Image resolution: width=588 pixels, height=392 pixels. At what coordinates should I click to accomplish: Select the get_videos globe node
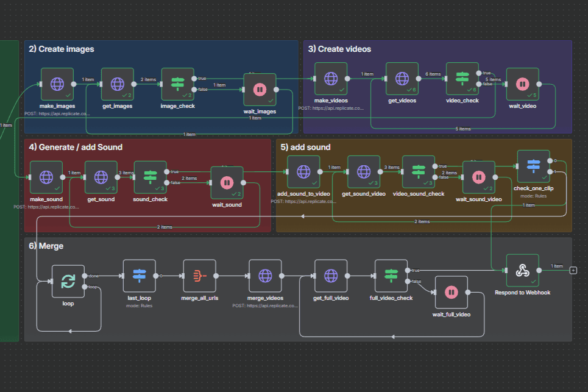click(x=402, y=79)
